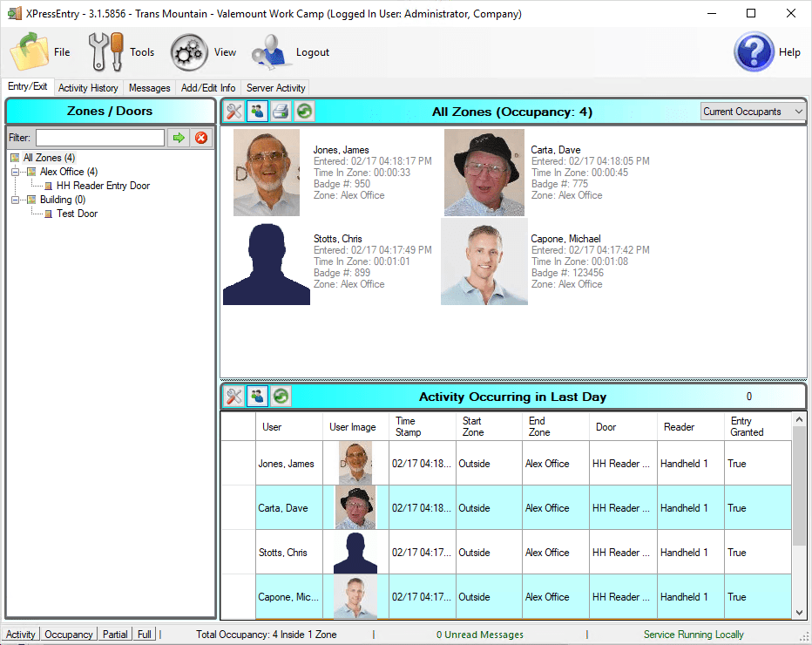Screen dimensions: 812x645
Task: Select Jones, James activity row name
Action: [x=286, y=464]
